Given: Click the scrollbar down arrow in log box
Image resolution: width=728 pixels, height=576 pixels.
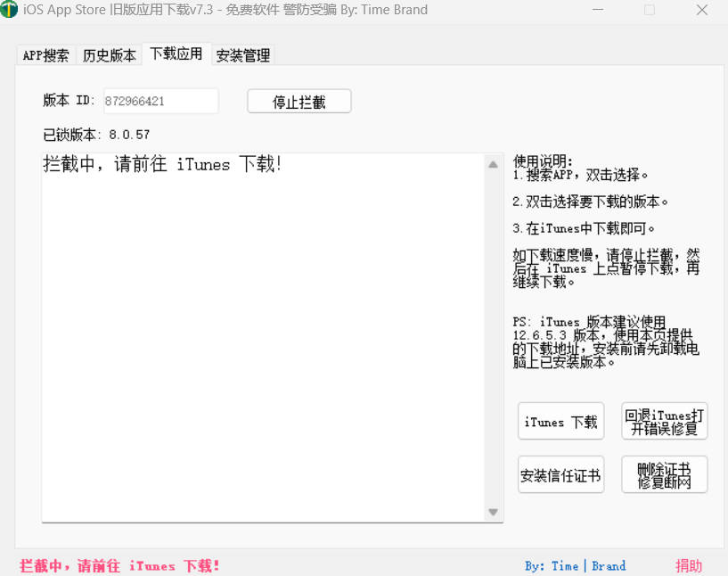Looking at the screenshot, I should [x=493, y=512].
